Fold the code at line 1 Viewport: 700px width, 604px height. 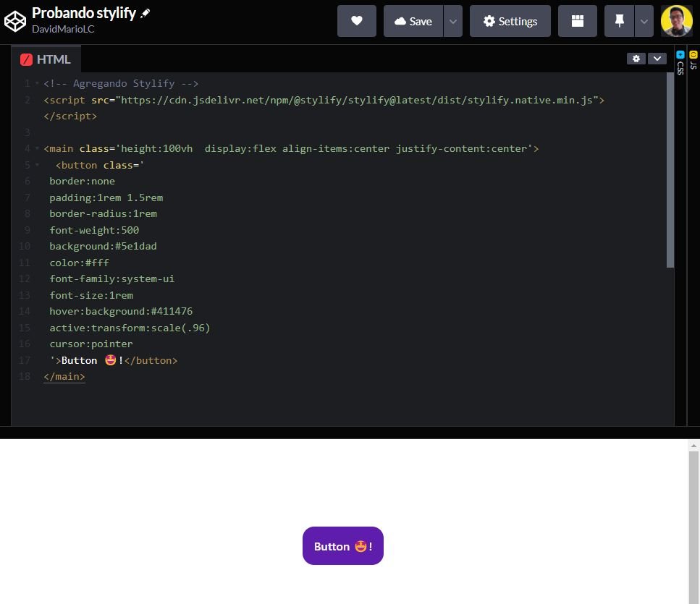[x=37, y=83]
